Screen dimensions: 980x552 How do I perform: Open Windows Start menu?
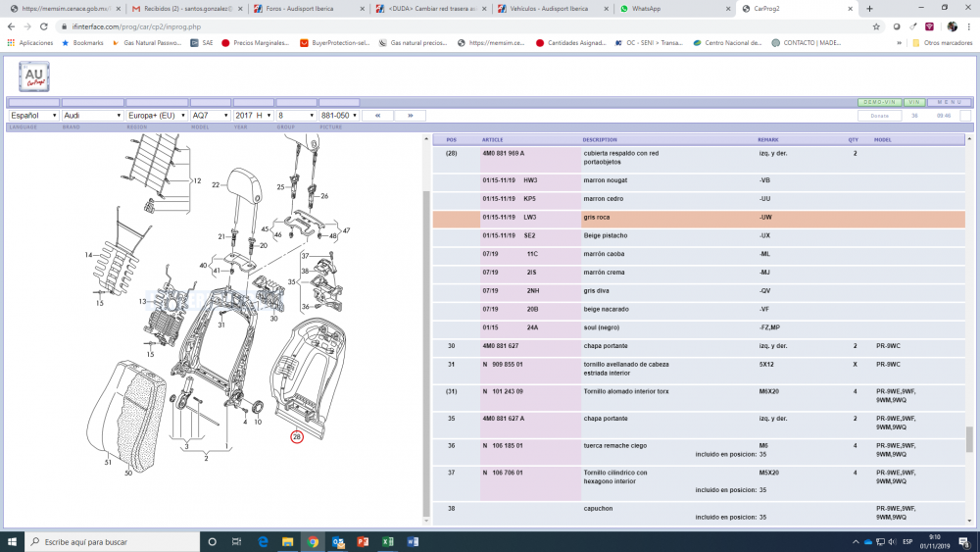click(12, 542)
